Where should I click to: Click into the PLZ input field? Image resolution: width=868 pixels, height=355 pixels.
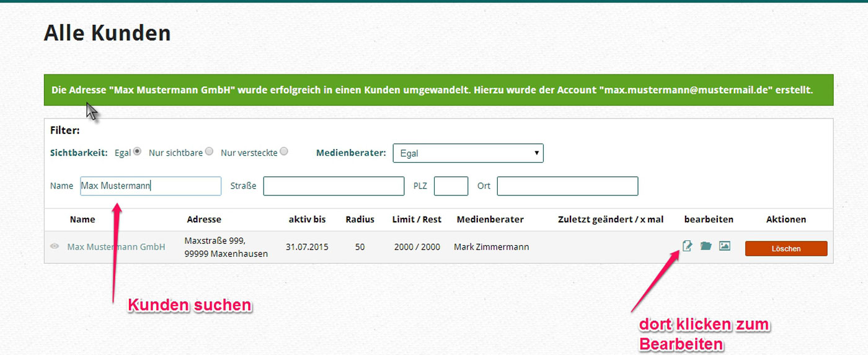click(451, 186)
